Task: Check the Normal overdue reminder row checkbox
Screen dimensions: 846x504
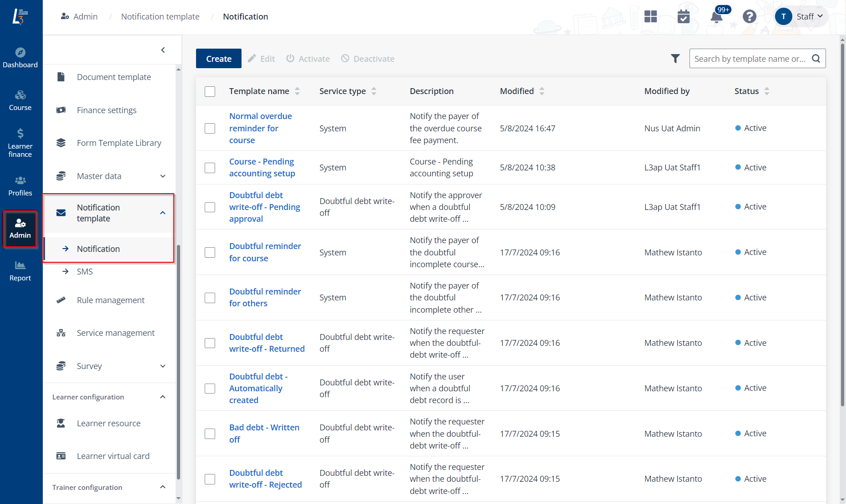Action: 210,129
